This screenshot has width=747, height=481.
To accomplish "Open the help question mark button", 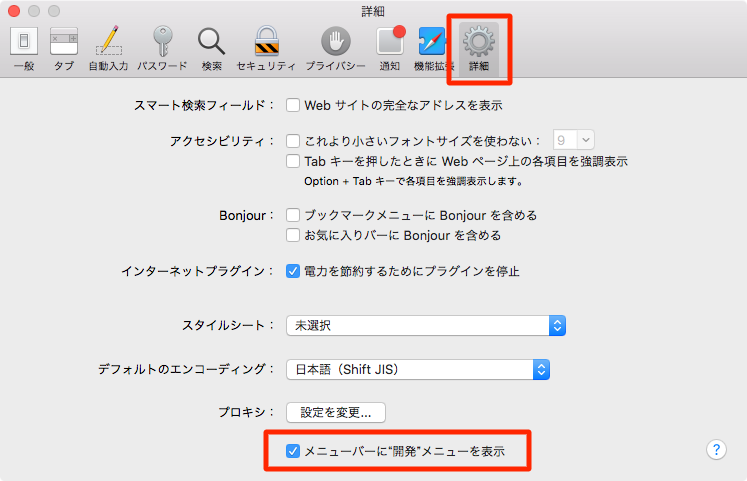I will point(716,450).
